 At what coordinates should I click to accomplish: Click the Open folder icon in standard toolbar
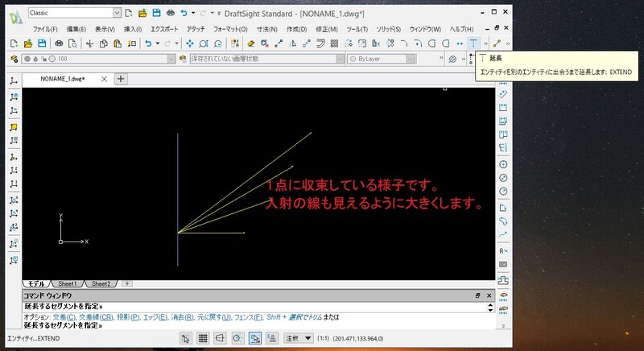click(28, 43)
